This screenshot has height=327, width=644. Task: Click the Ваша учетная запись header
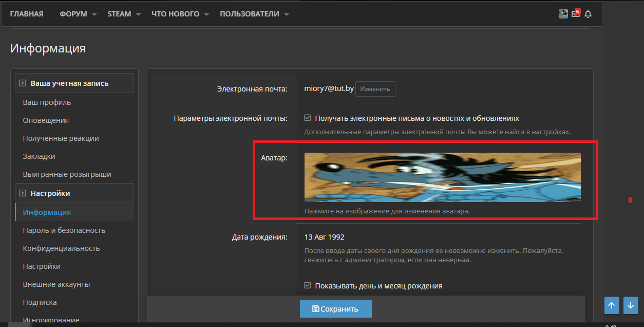pos(74,83)
